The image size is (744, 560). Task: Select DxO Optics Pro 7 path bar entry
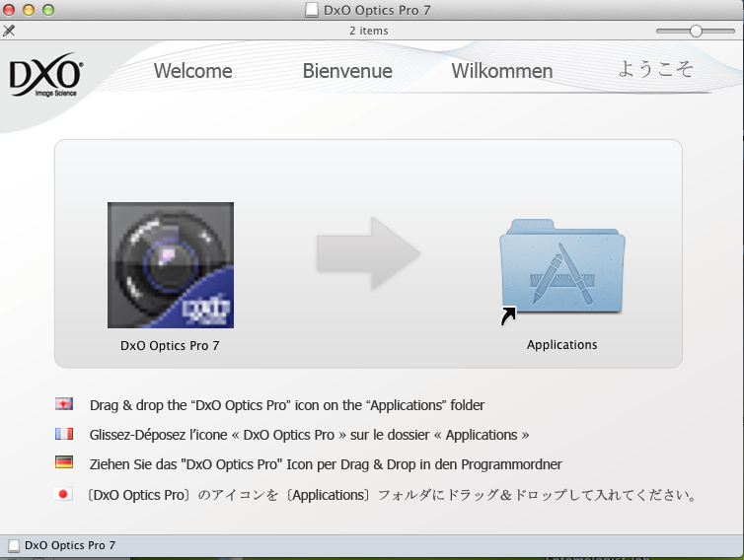[62, 545]
